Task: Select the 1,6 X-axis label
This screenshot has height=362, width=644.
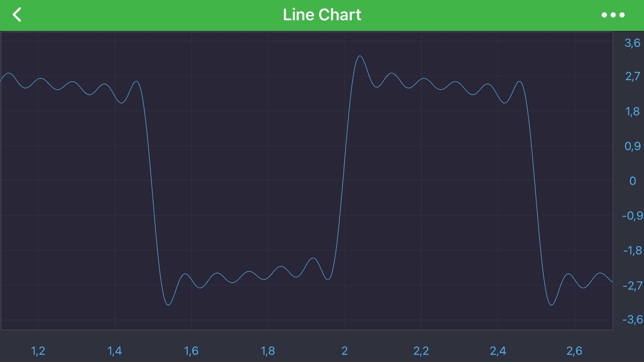Action: point(191,351)
